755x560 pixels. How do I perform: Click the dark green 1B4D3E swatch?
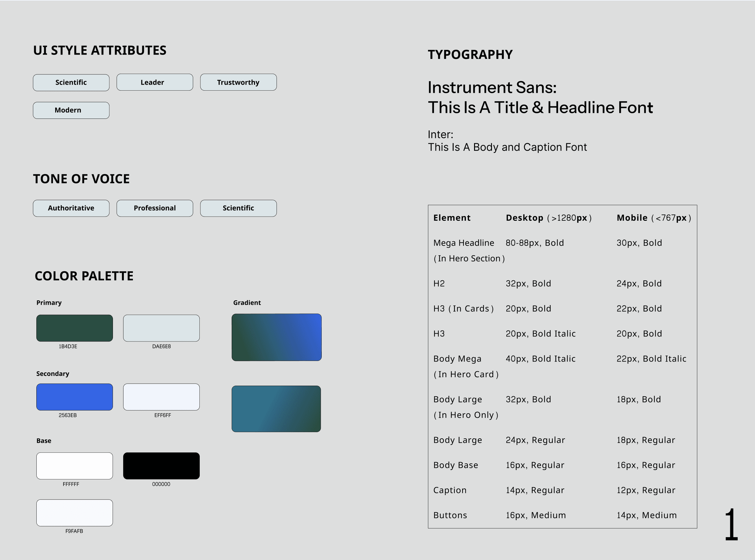tap(74, 328)
